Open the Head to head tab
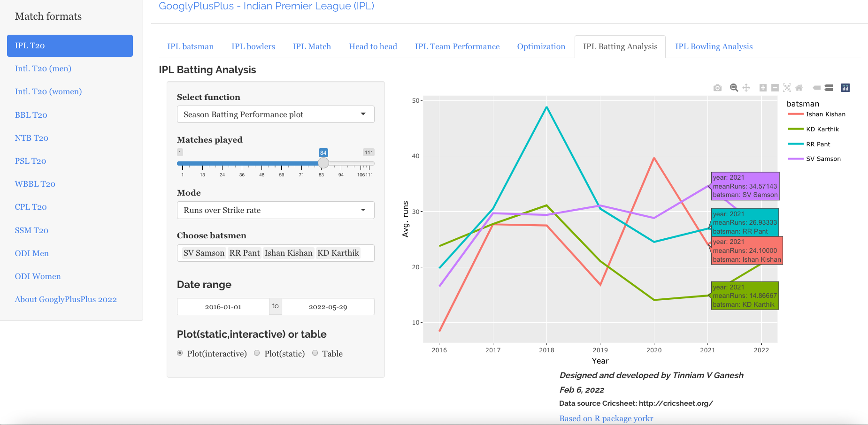Viewport: 868px width, 425px height. click(373, 46)
